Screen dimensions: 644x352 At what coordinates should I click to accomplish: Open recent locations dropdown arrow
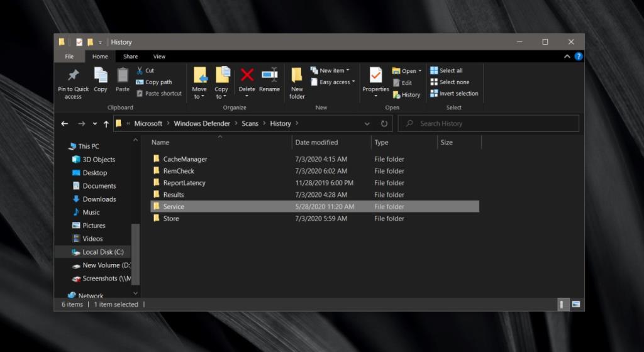pyautogui.click(x=95, y=123)
